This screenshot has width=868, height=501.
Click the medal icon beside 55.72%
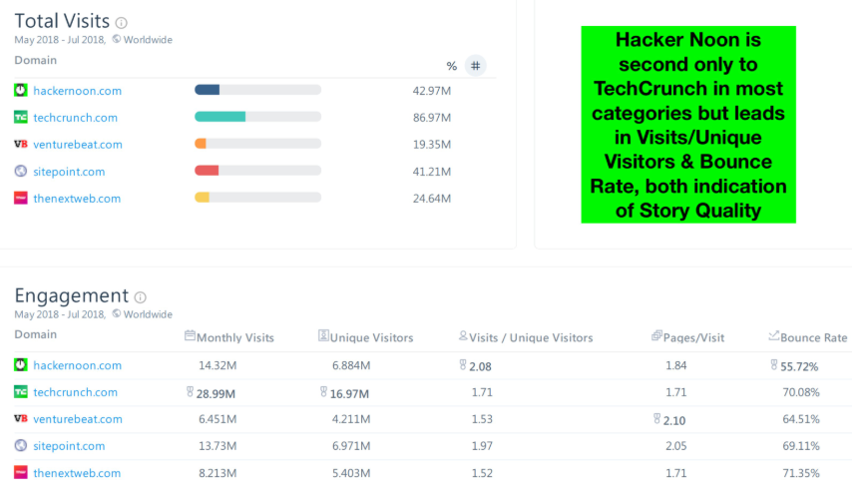[x=774, y=365]
